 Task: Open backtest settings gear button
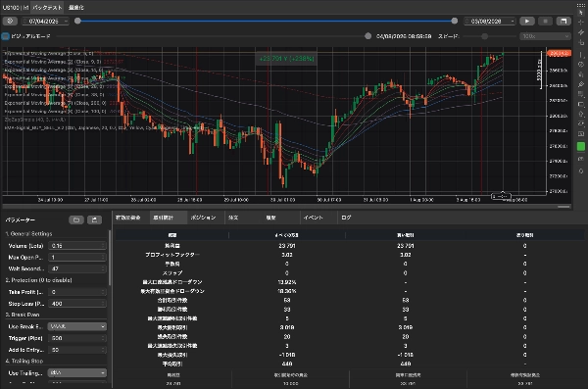[10, 22]
